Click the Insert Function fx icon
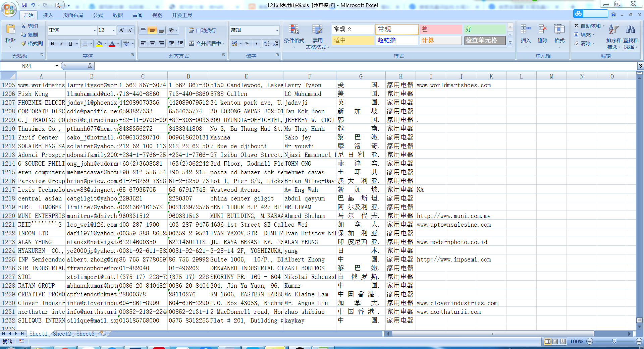The width and height of the screenshot is (644, 349). (x=90, y=66)
